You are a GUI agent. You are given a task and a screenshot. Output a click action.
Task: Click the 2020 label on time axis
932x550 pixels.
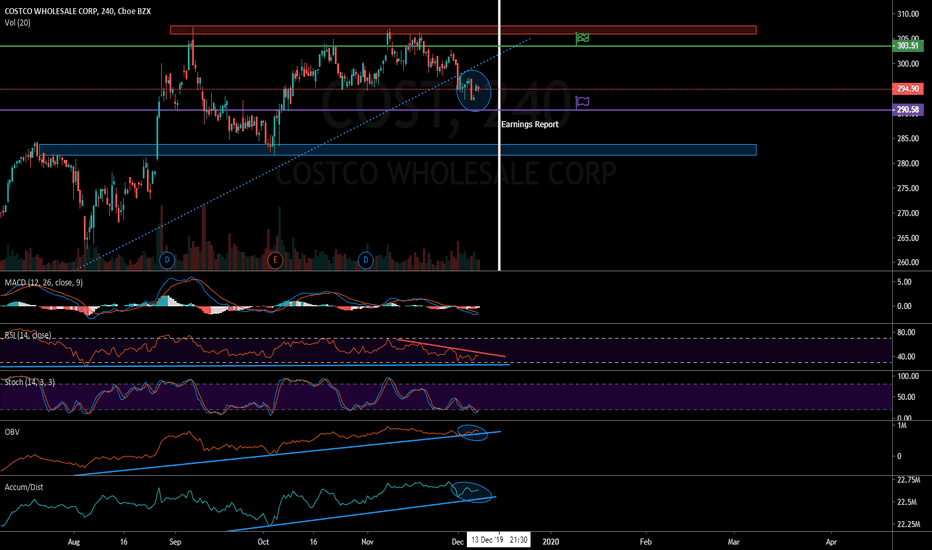pyautogui.click(x=550, y=542)
